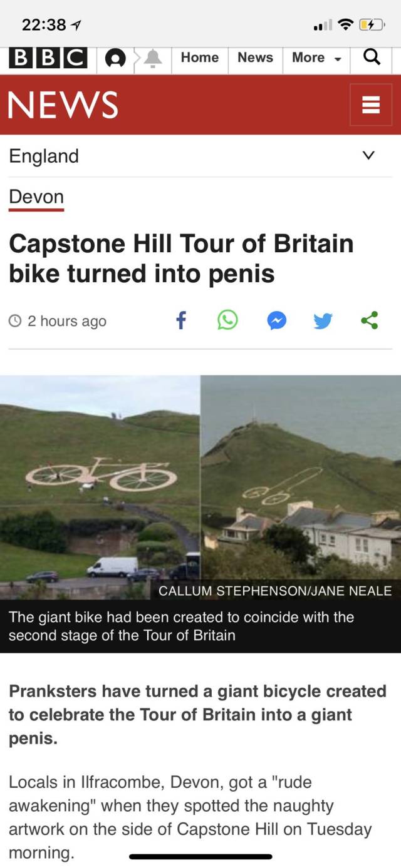Screen dimensions: 401x868
Task: Open the Devon section link
Action: pyautogui.click(x=36, y=197)
